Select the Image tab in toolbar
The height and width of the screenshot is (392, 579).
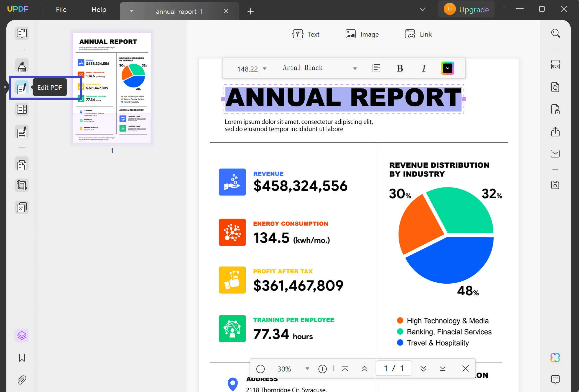[x=362, y=34]
